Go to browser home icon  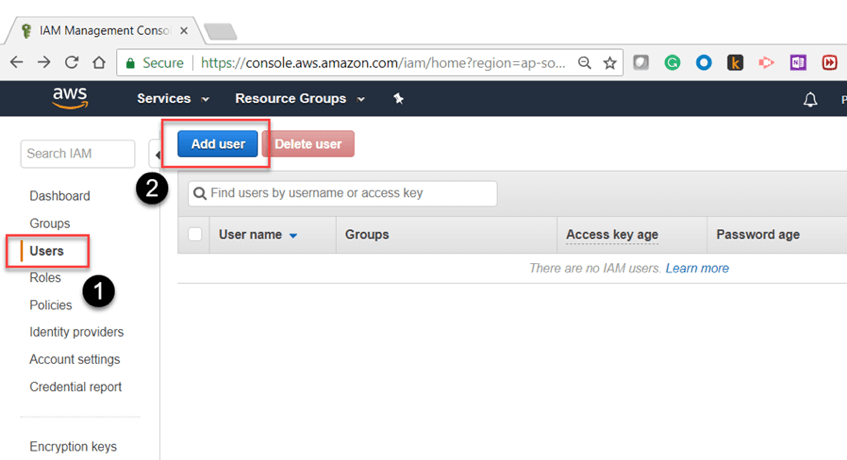coord(99,63)
